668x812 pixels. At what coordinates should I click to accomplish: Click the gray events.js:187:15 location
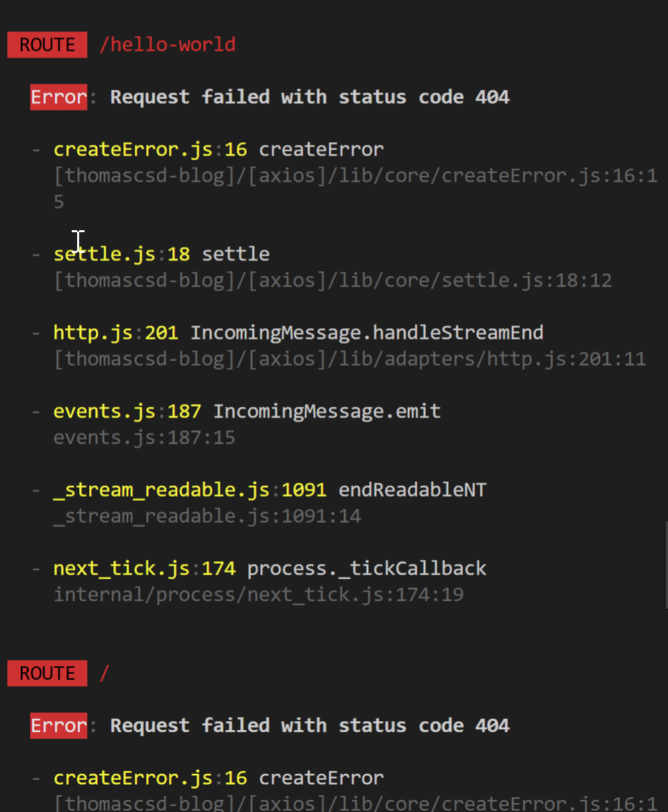click(x=144, y=438)
